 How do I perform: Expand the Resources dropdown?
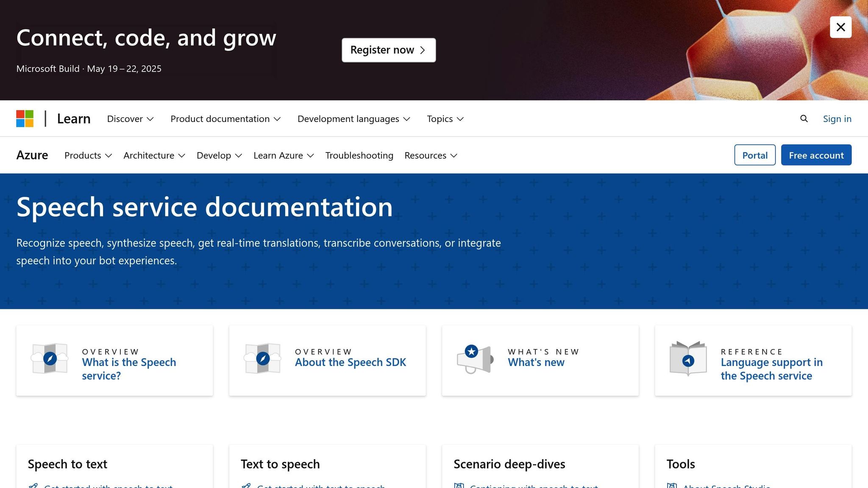[431, 155]
